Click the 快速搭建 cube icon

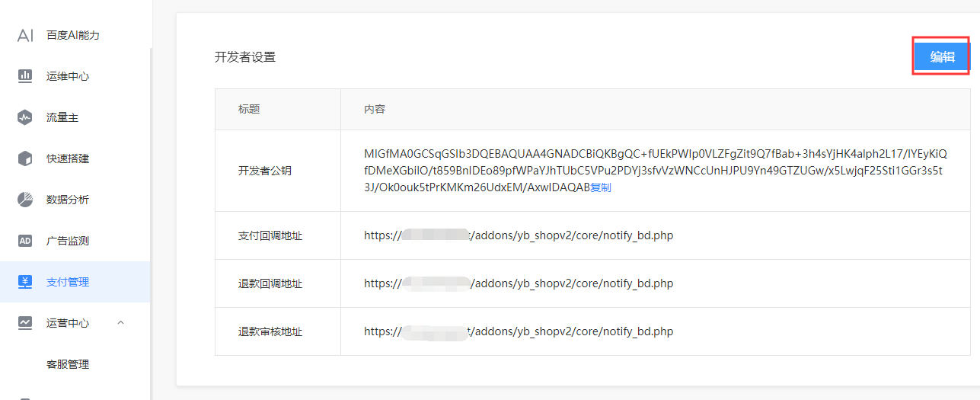pos(25,158)
